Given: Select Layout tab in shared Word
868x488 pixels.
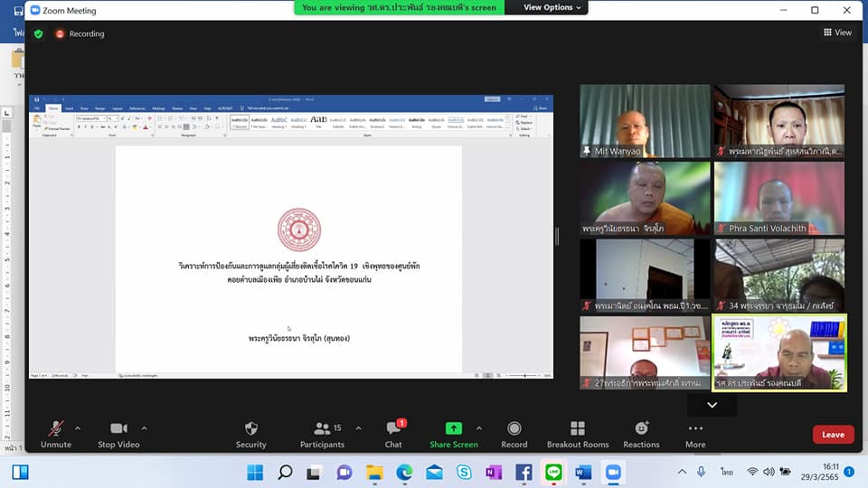Looking at the screenshot, I should click(118, 108).
